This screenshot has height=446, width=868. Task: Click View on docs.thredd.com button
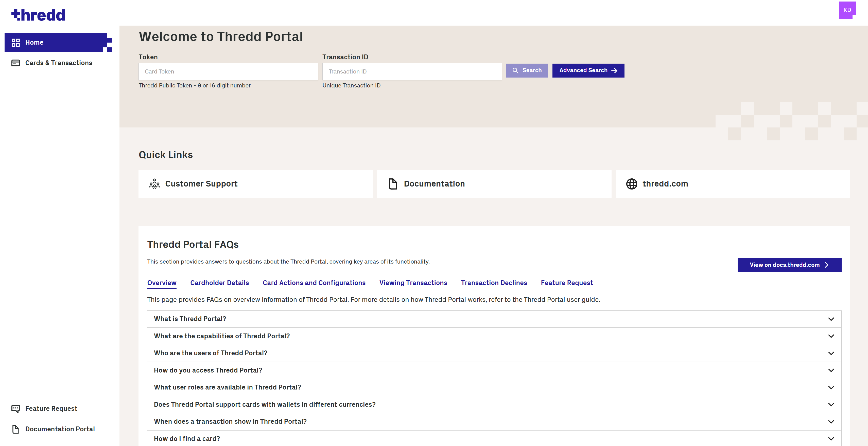pyautogui.click(x=789, y=265)
